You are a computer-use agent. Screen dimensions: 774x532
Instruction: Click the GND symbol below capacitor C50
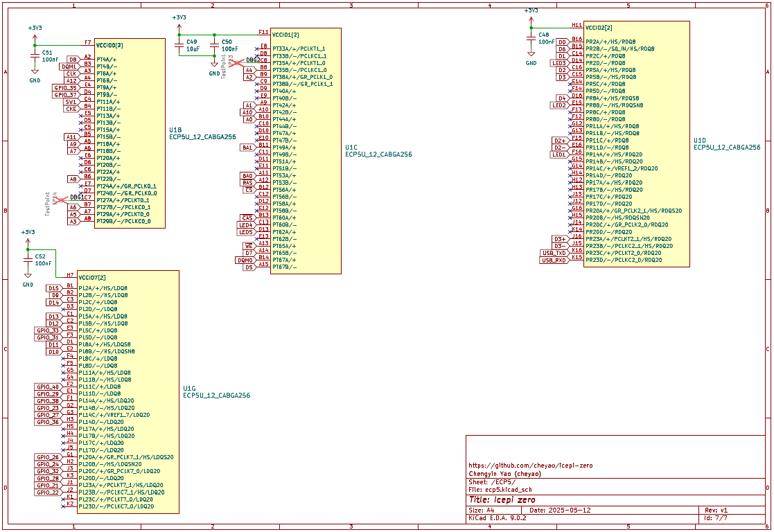point(214,68)
